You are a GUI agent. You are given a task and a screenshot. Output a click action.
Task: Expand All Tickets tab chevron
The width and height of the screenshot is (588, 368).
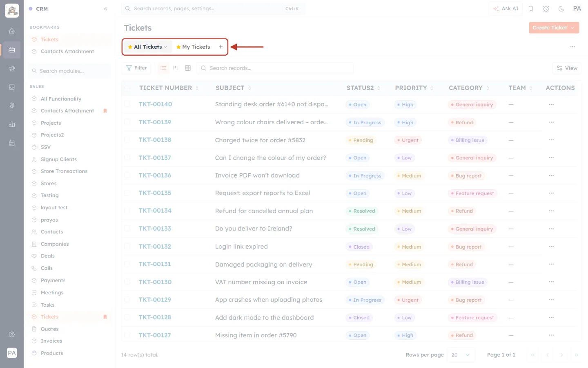pos(165,47)
